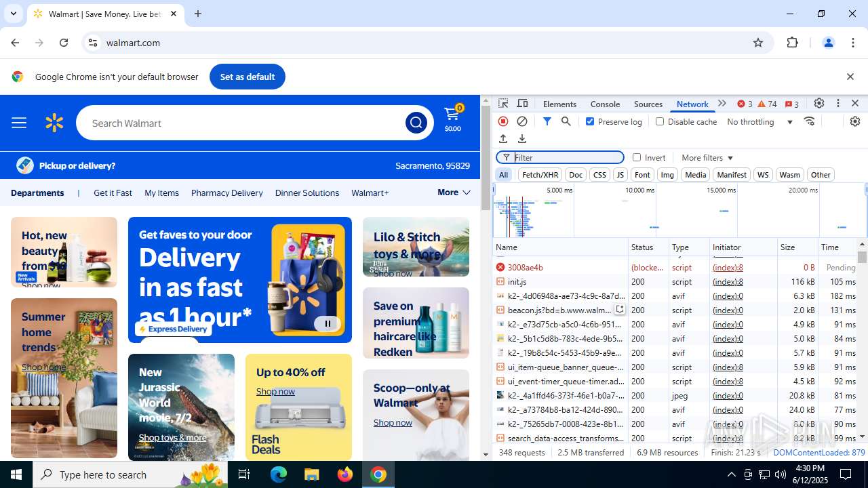Filter requests by WS type

click(x=763, y=175)
